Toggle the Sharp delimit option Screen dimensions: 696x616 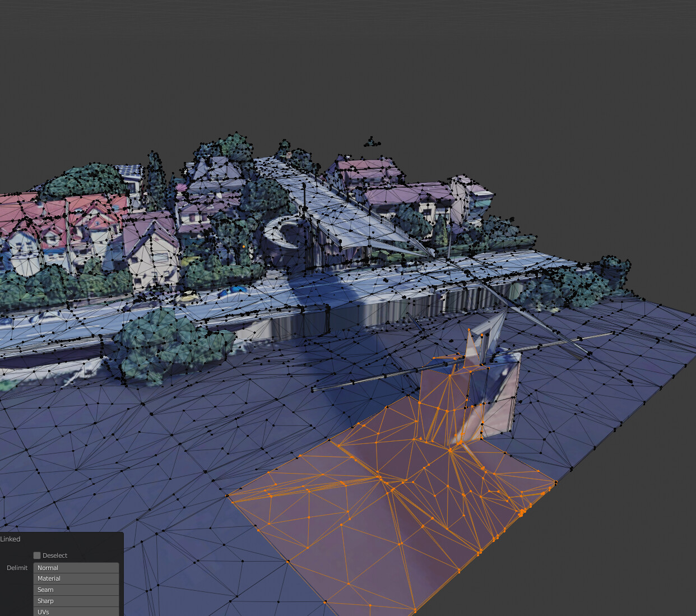point(76,601)
